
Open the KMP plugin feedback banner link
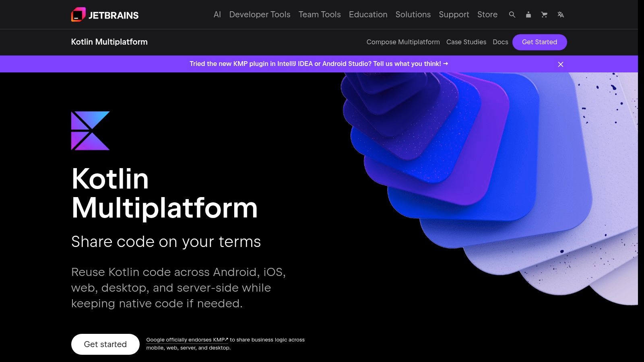(319, 64)
